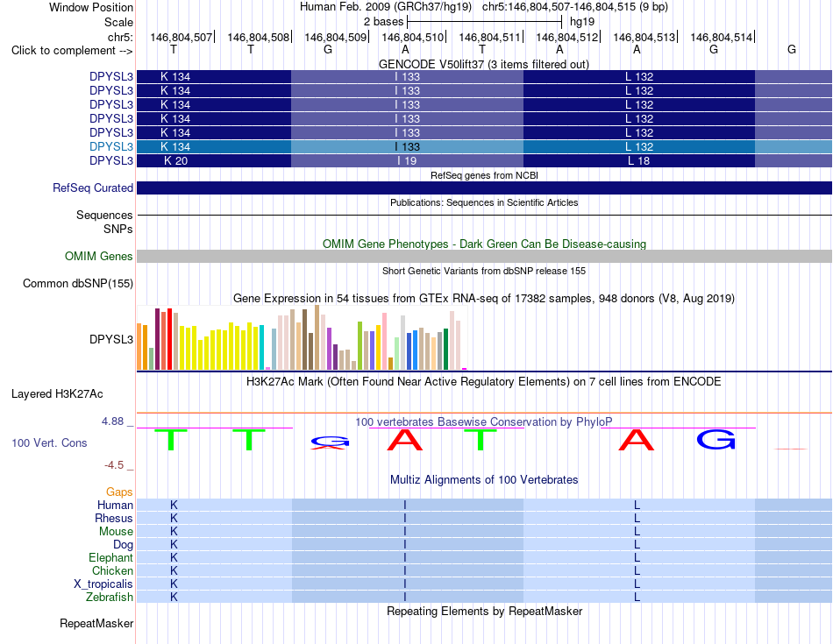Click the orange 'Gaps' label
This screenshot has width=833, height=644.
tap(119, 492)
